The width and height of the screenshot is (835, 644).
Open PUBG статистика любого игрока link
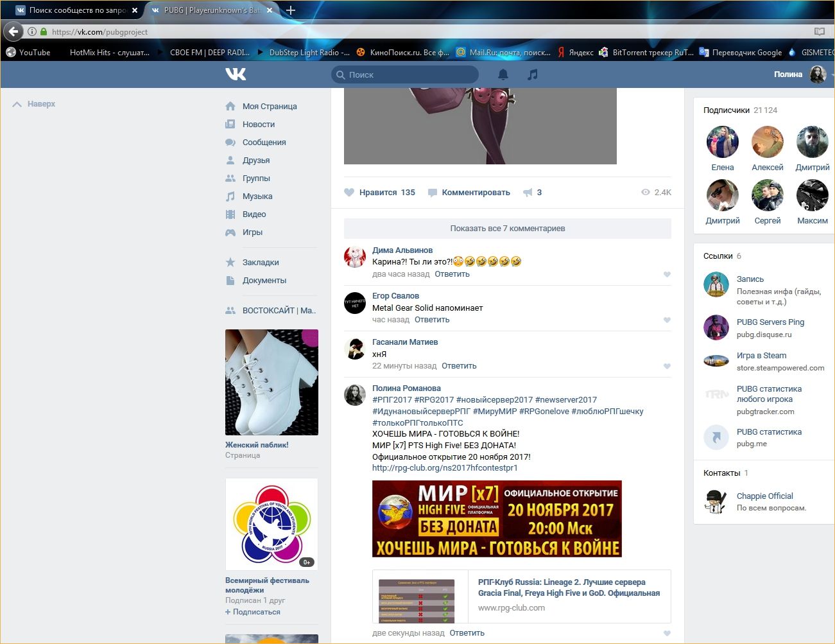click(769, 394)
